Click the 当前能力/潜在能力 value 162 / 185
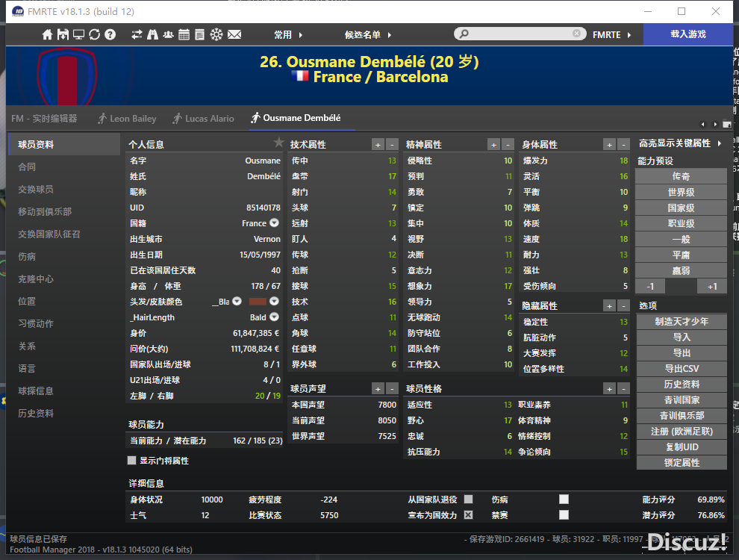The width and height of the screenshot is (739, 560). tap(258, 441)
